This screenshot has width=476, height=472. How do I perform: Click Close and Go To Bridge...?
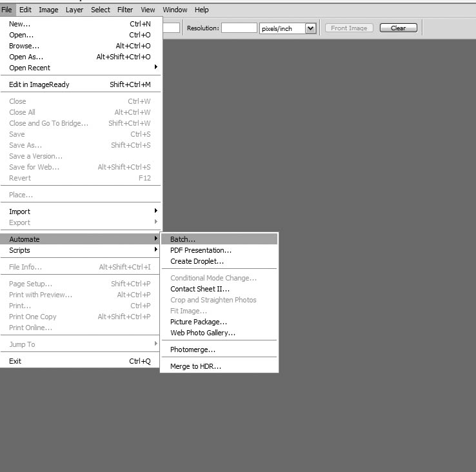point(80,123)
